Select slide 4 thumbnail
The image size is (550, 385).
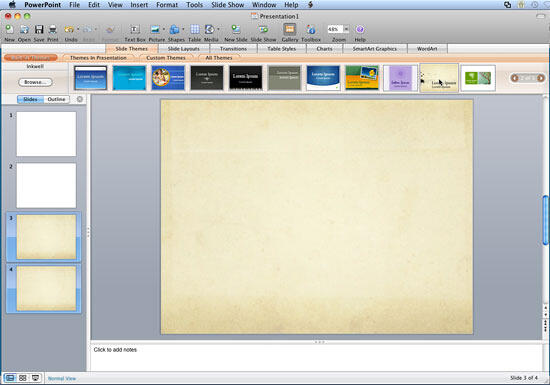[x=46, y=288]
